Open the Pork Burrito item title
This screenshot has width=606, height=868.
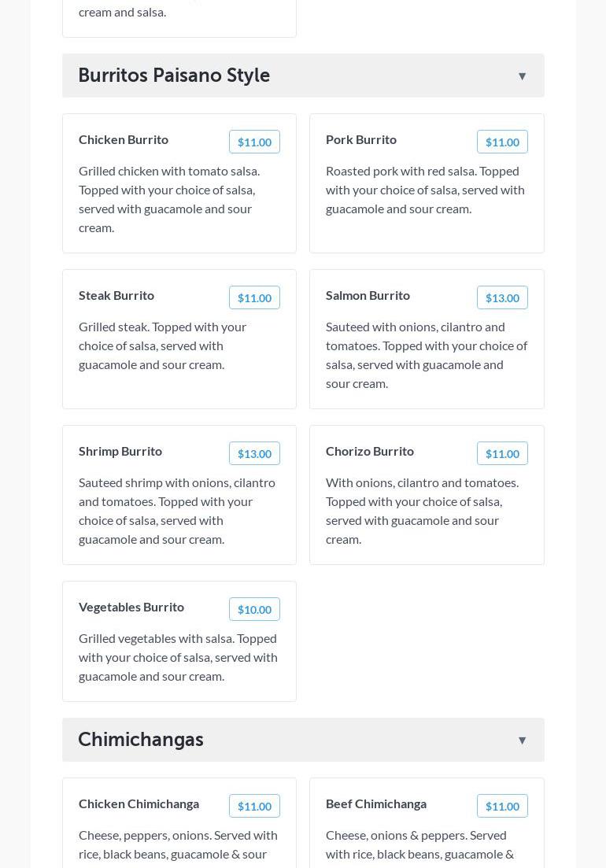[361, 139]
